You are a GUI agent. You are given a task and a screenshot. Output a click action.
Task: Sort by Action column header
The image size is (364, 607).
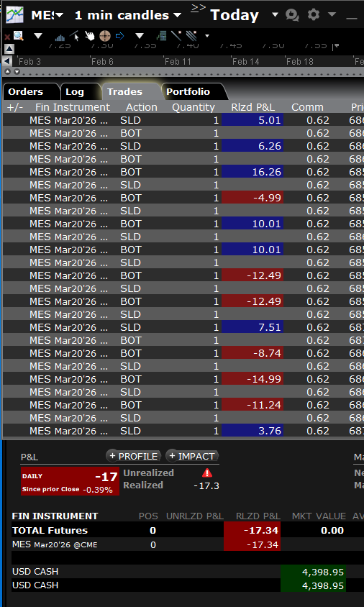click(142, 107)
